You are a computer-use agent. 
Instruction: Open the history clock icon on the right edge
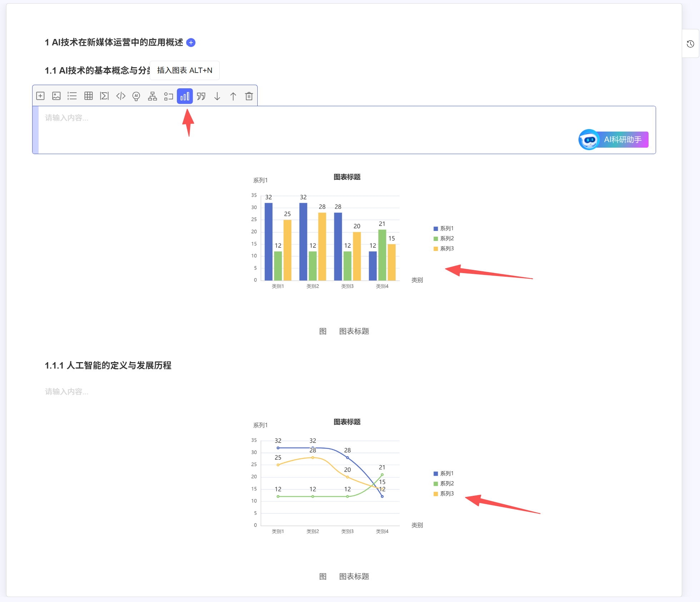click(x=690, y=44)
